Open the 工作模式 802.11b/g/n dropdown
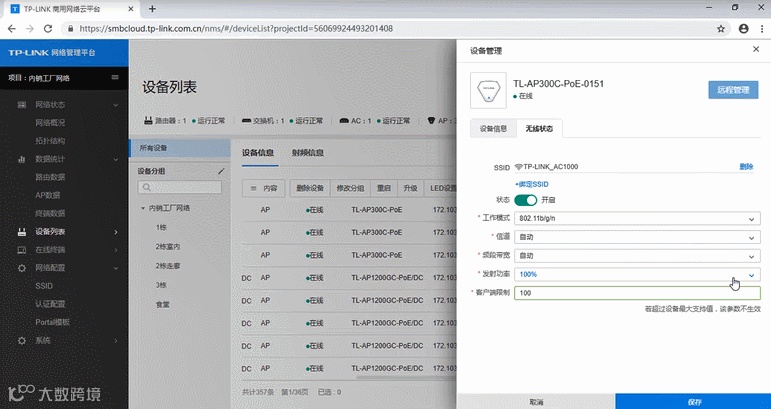This screenshot has width=771, height=409. [x=637, y=218]
